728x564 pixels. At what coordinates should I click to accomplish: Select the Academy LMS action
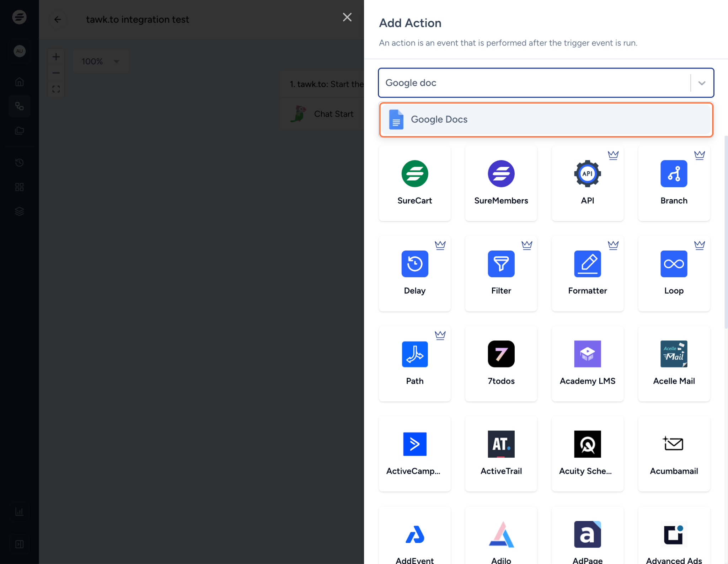tap(587, 362)
